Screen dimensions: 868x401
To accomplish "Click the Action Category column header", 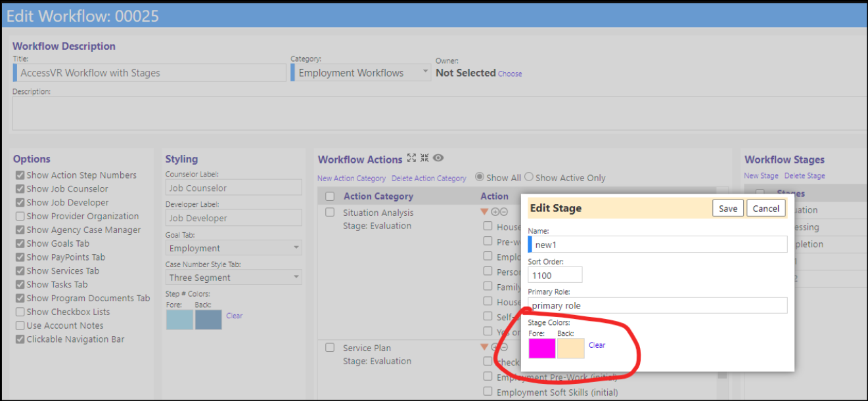I will coord(378,196).
